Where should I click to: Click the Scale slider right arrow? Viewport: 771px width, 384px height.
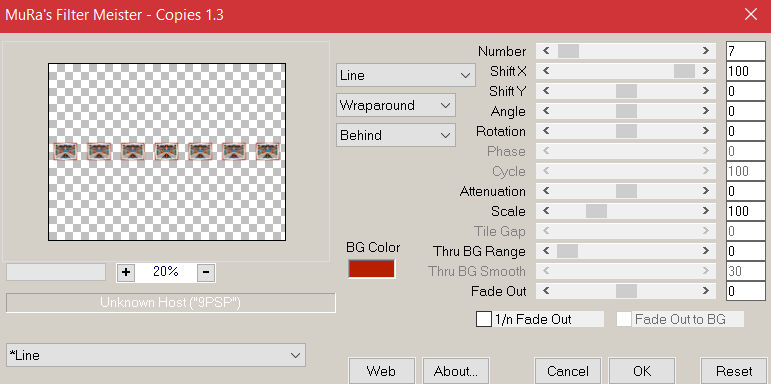(x=706, y=211)
